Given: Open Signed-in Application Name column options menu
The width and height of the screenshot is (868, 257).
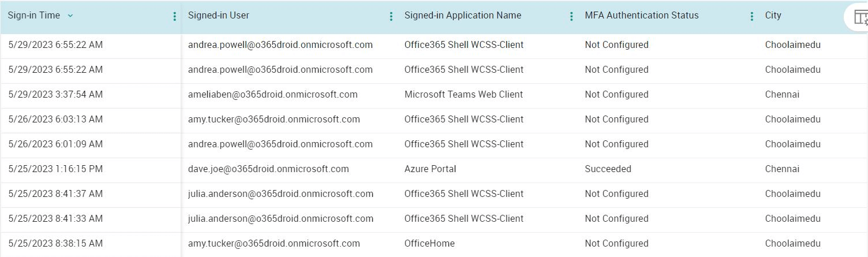Looking at the screenshot, I should pyautogui.click(x=571, y=17).
